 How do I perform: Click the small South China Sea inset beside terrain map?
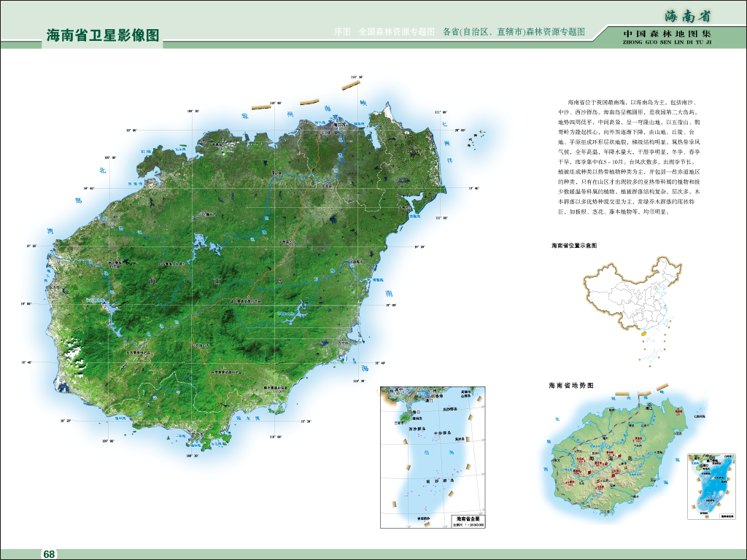pos(711,486)
